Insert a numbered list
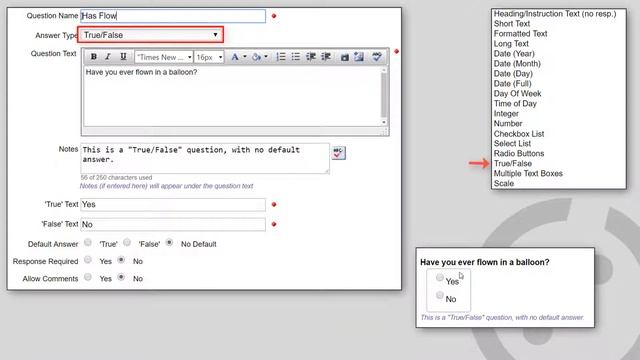Screen dimensions: 640x360 [281, 57]
